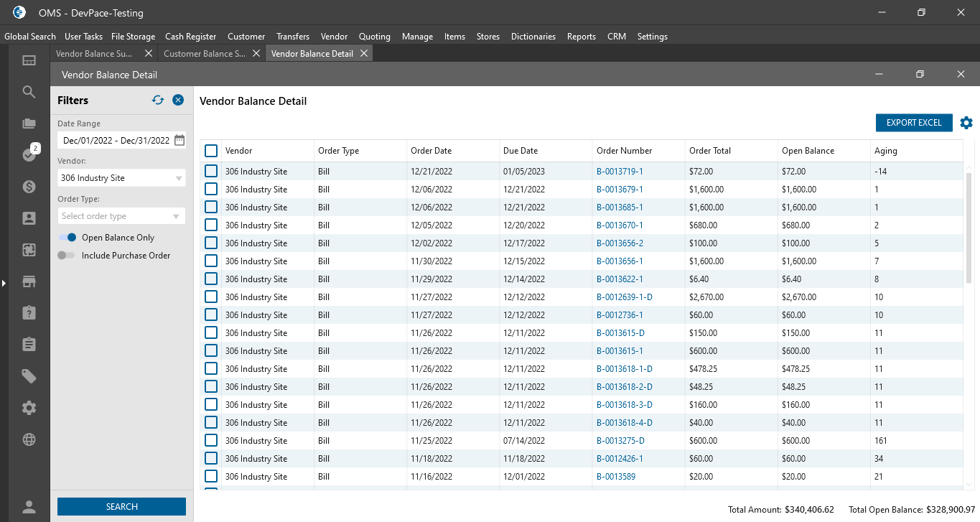Click the globe icon in left sidebar

click(x=29, y=439)
